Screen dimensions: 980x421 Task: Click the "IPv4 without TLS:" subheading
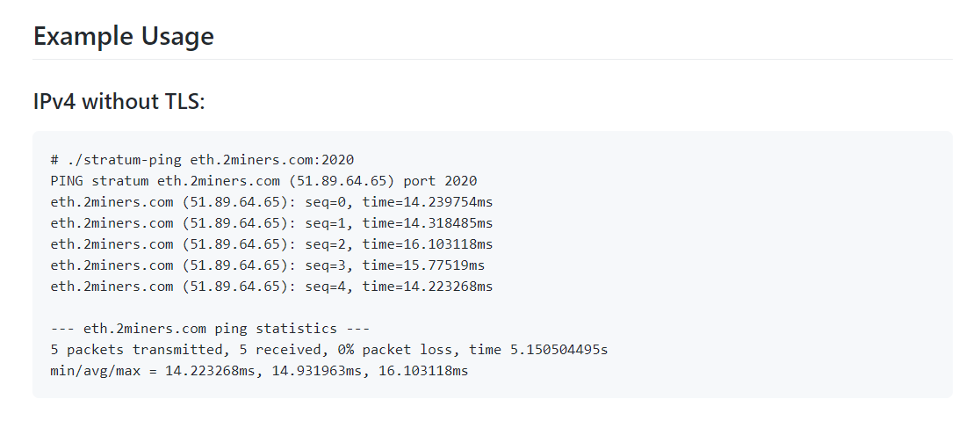[119, 101]
